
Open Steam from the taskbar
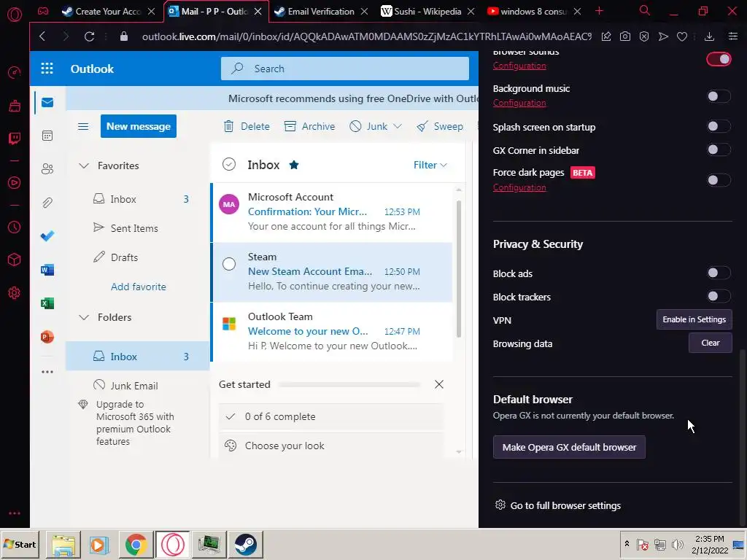coord(246,544)
